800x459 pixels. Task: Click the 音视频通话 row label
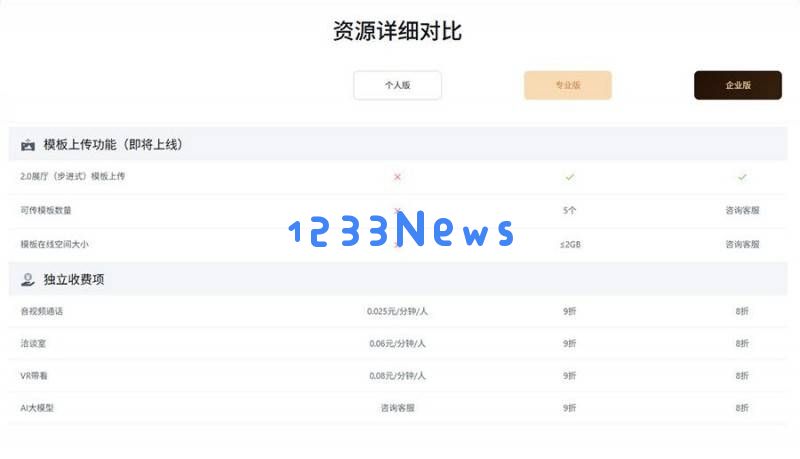pos(41,311)
